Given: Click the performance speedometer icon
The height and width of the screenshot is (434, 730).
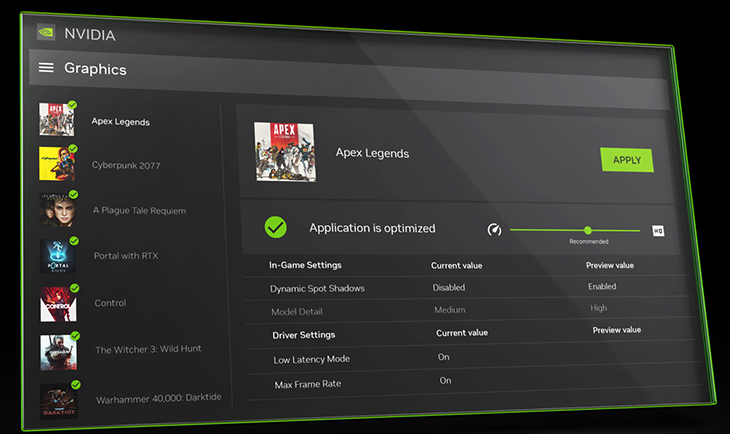Looking at the screenshot, I should [x=494, y=230].
